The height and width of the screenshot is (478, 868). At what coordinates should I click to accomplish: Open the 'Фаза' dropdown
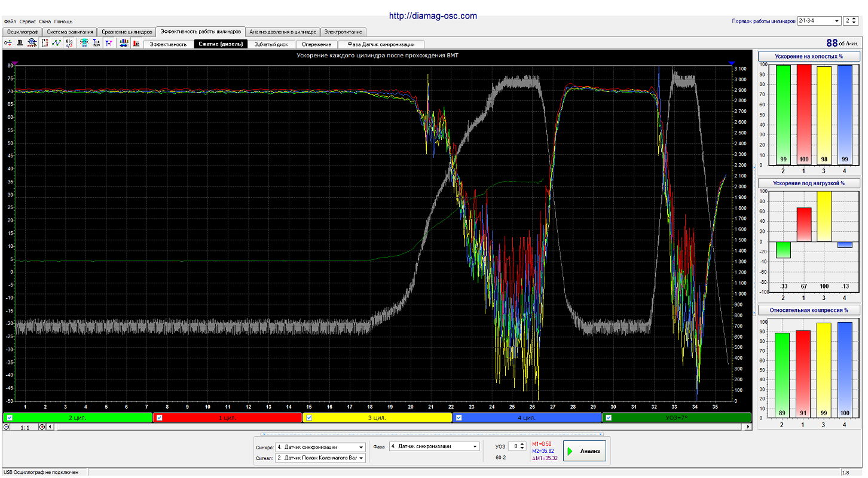coord(434,446)
